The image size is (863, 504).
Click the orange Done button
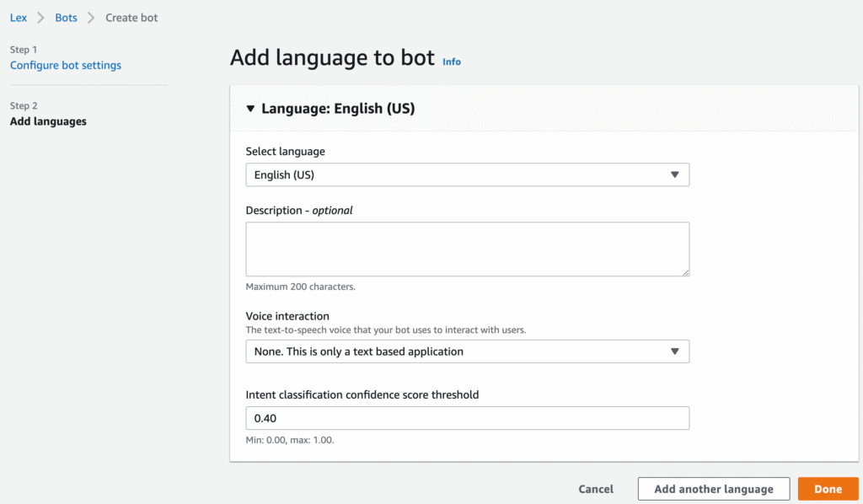click(x=828, y=489)
